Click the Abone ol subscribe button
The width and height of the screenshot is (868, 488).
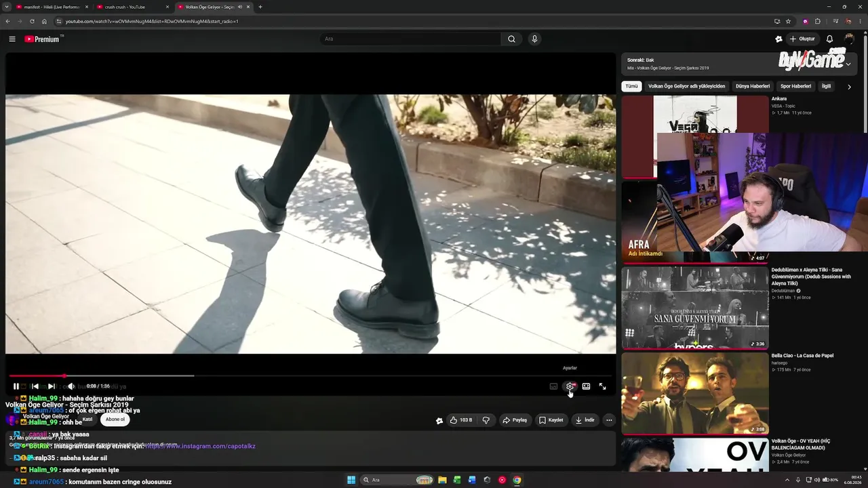coord(115,420)
